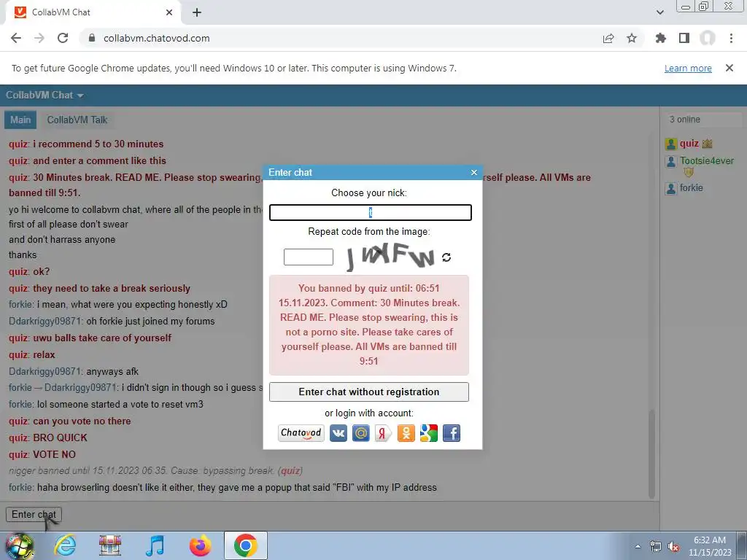The width and height of the screenshot is (747, 560).
Task: Open the Chrome profile avatar
Action: pyautogui.click(x=708, y=38)
